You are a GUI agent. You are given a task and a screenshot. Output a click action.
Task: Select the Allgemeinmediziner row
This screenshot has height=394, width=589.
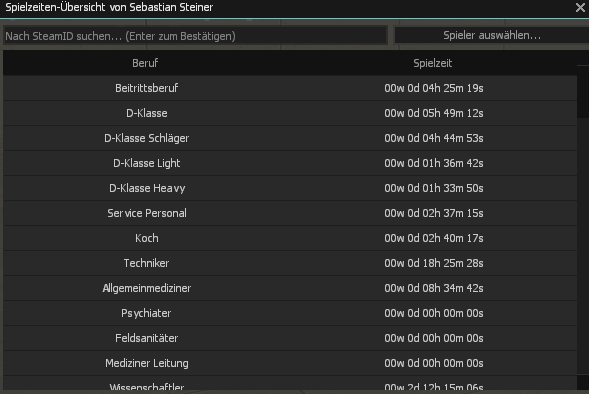pos(290,288)
